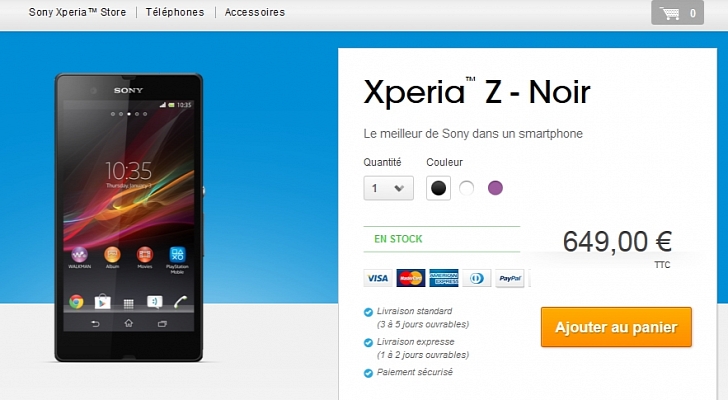This screenshot has width=728, height=400.
Task: Select the black colour option
Action: pyautogui.click(x=438, y=188)
